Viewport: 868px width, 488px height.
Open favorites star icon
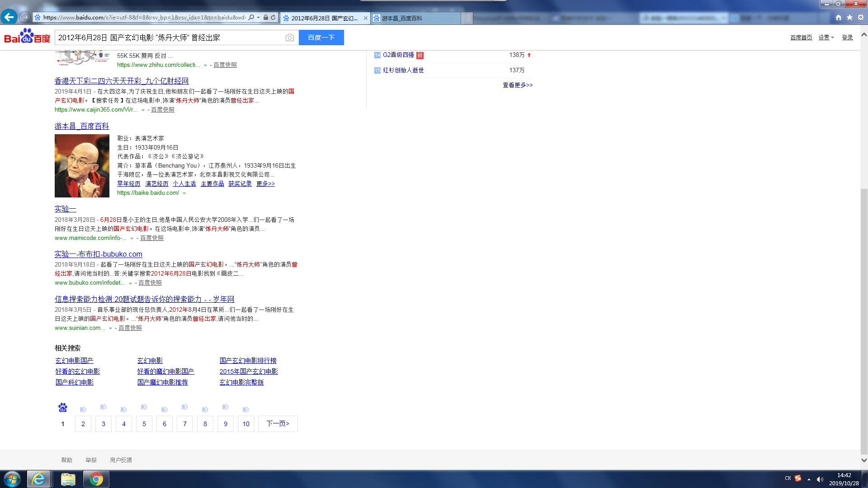tap(849, 18)
